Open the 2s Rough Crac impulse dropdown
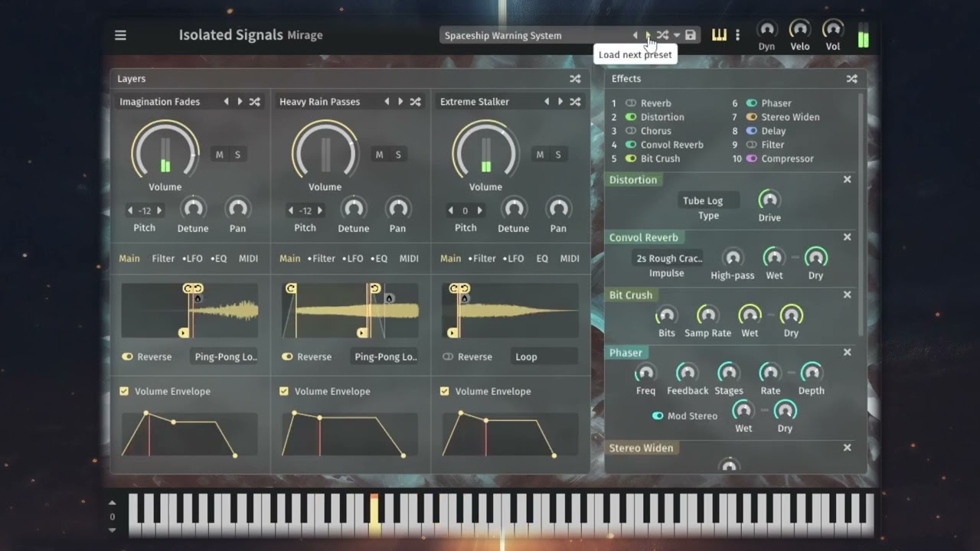Screen dimensions: 980x551 (667, 258)
